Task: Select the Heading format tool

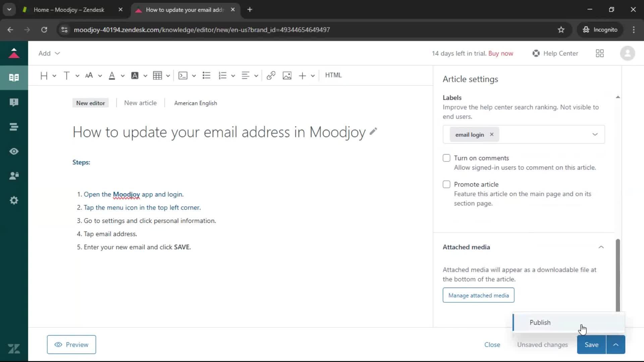Action: (44, 75)
